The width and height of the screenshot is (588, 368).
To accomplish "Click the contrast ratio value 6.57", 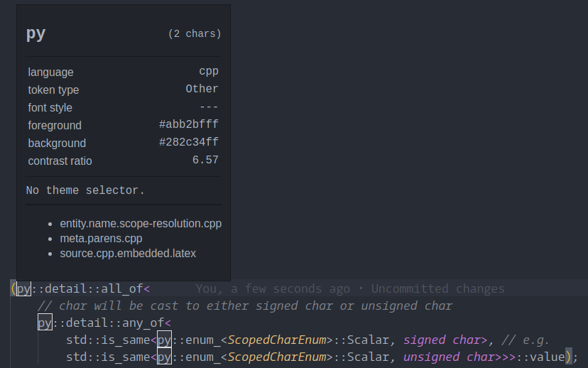I will click(x=205, y=160).
